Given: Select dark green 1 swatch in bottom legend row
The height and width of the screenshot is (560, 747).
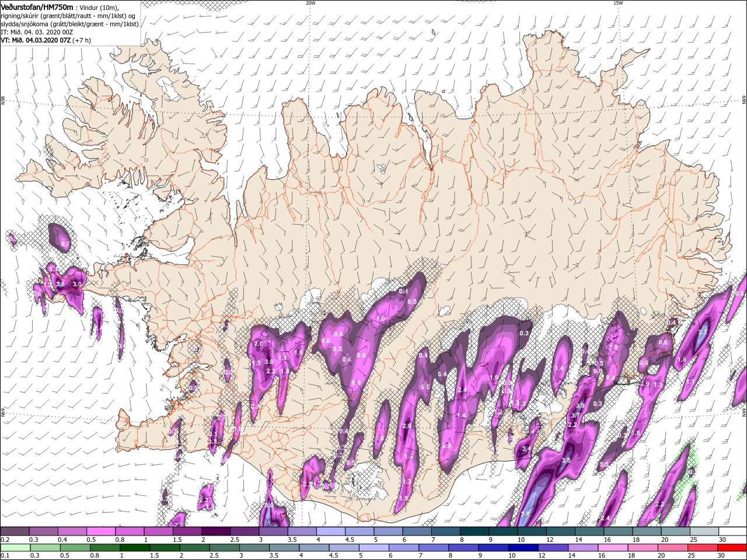Looking at the screenshot, I should pyautogui.click(x=134, y=548).
